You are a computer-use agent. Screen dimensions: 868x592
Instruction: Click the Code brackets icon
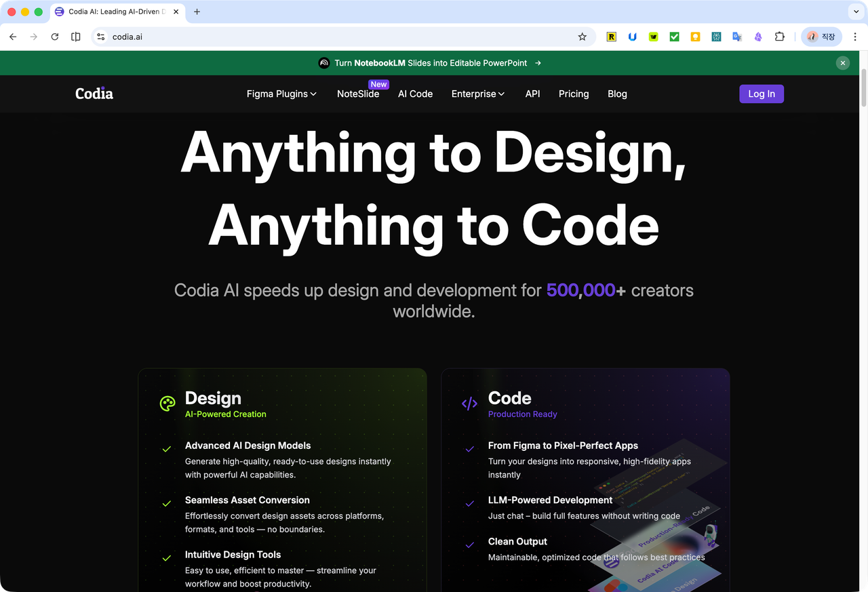click(x=469, y=403)
